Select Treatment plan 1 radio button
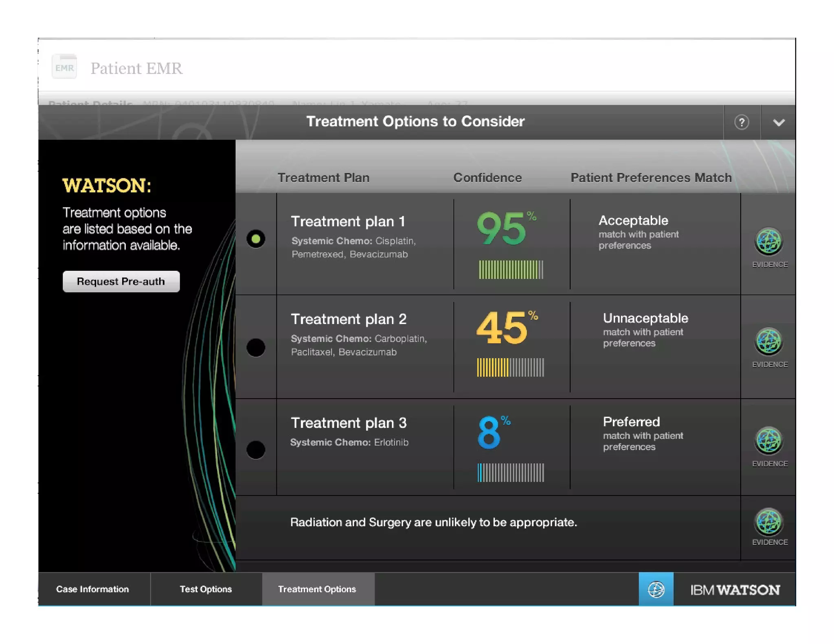 point(256,239)
